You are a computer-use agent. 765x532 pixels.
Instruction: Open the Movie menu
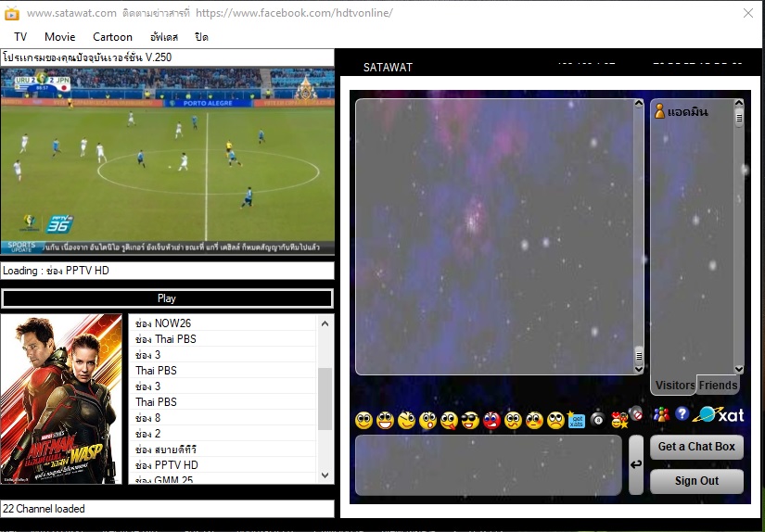pyautogui.click(x=60, y=37)
